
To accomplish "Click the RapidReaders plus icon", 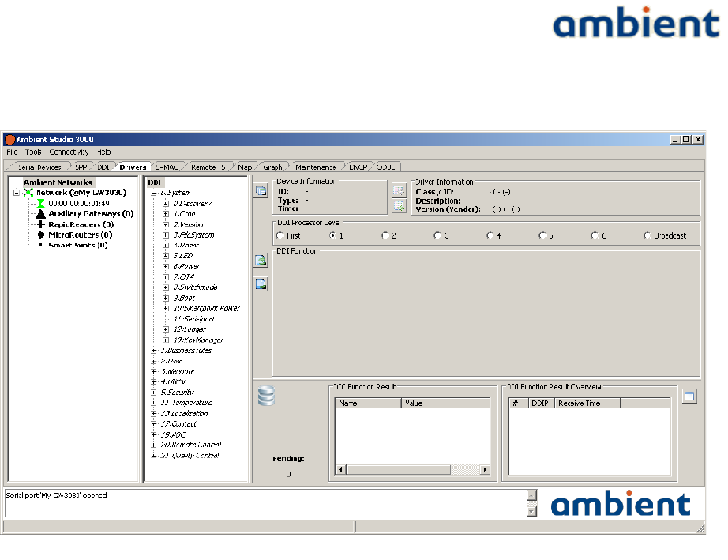I will (x=41, y=224).
